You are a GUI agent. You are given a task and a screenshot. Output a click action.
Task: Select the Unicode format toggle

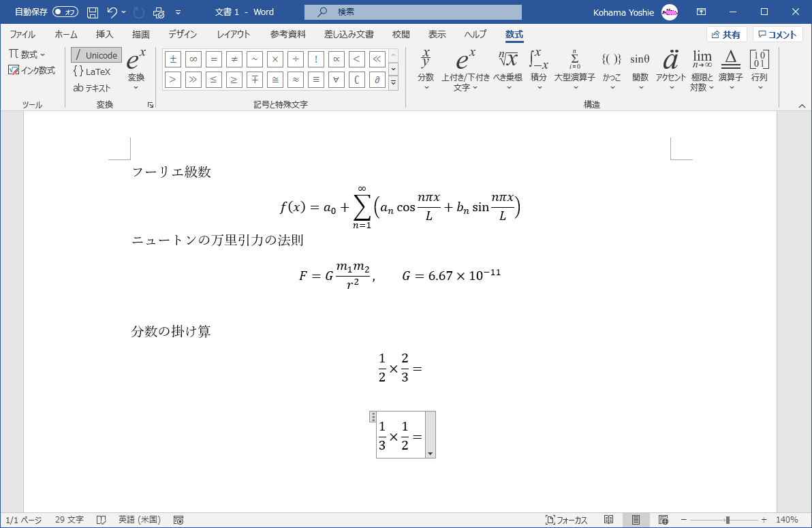pos(96,55)
